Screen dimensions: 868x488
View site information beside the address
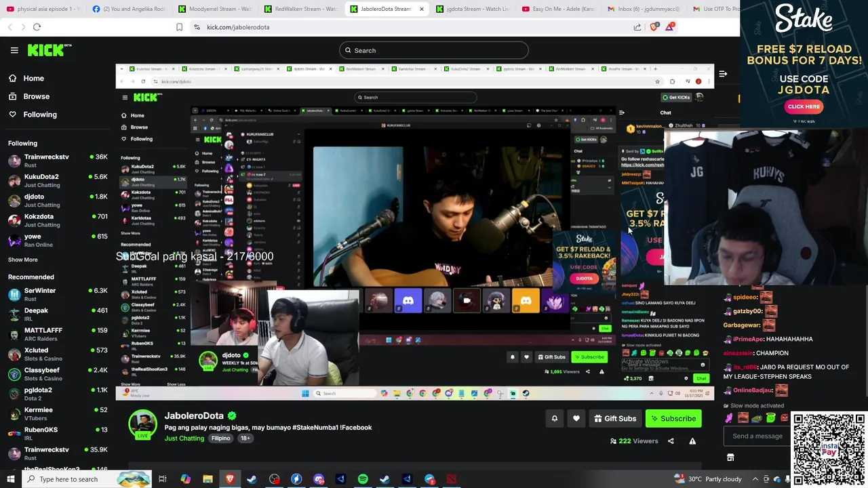pyautogui.click(x=197, y=27)
